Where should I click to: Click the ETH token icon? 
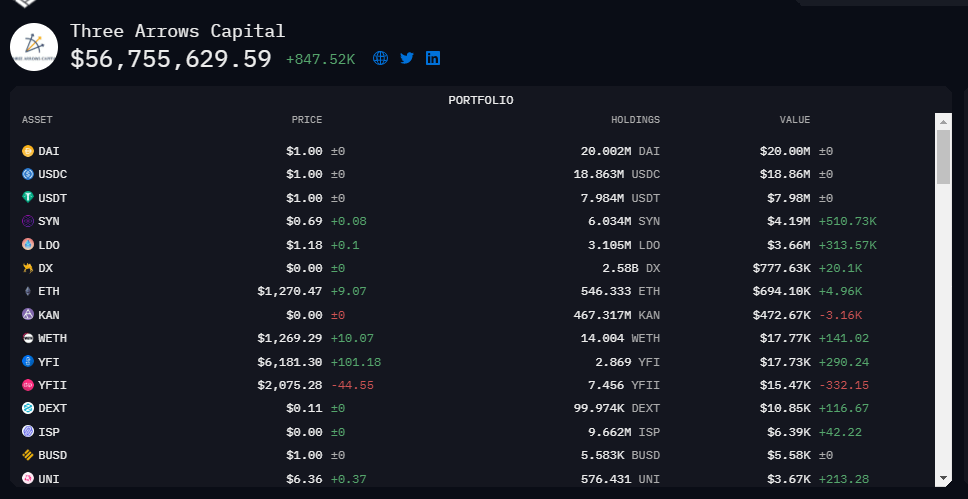click(28, 291)
